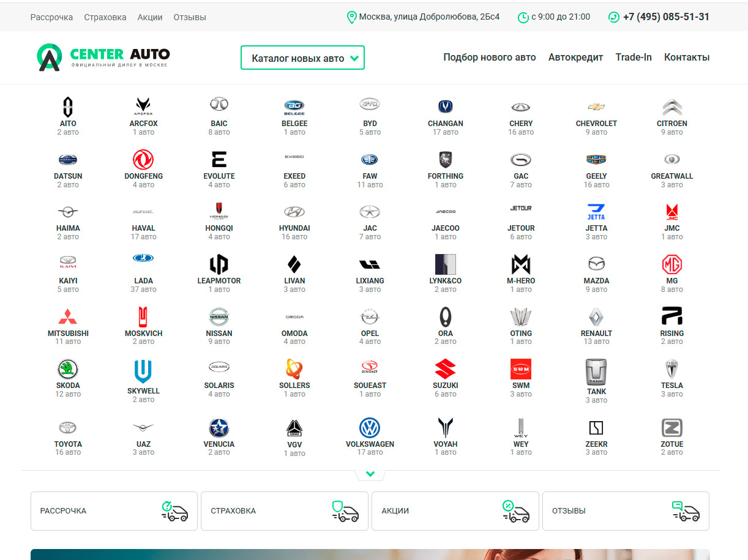The height and width of the screenshot is (560, 748).
Task: Click the JETTA blue logo
Action: pos(596,212)
